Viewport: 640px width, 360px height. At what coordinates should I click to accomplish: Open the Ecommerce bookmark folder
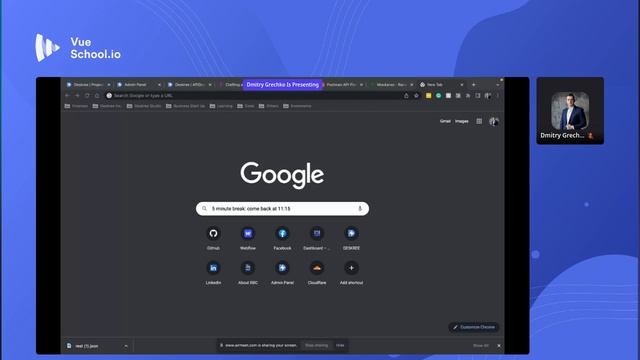[297, 106]
